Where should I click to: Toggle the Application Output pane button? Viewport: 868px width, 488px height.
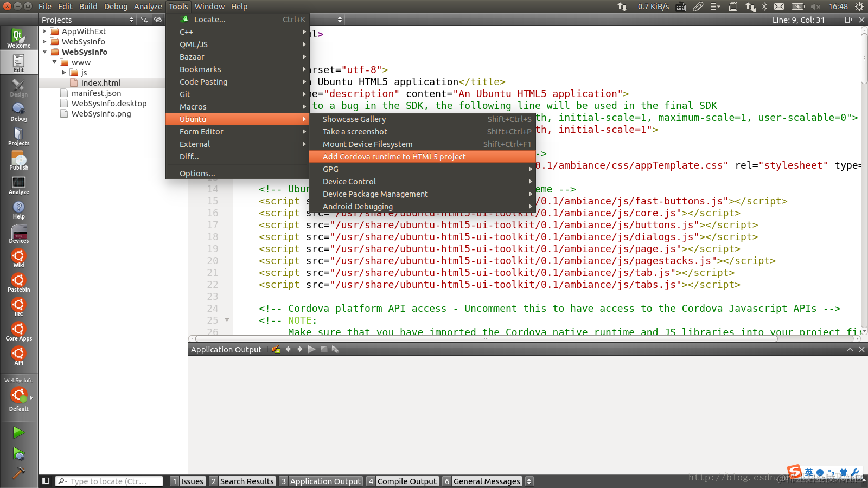coord(321,481)
